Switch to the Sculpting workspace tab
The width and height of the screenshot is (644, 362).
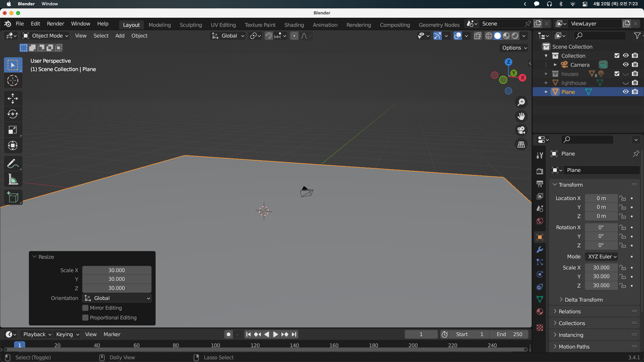191,25
